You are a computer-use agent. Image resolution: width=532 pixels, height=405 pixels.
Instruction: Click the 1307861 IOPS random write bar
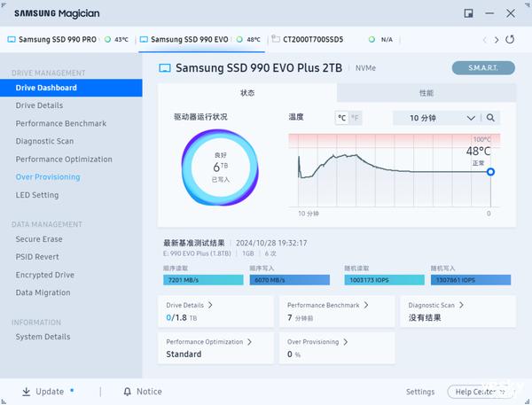click(471, 280)
